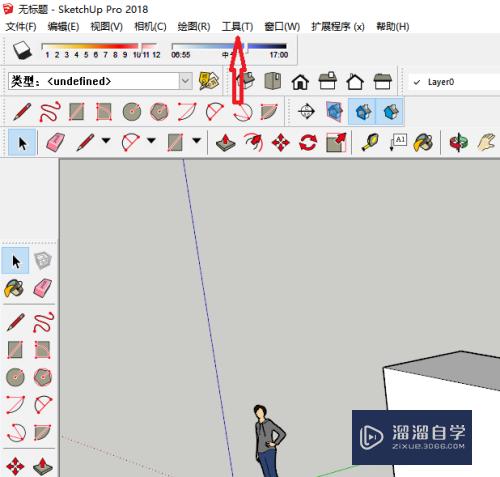This screenshot has width=500, height=477.
Task: Select 2-Point Arc in the Drawing toolbar
Action: pos(215,111)
